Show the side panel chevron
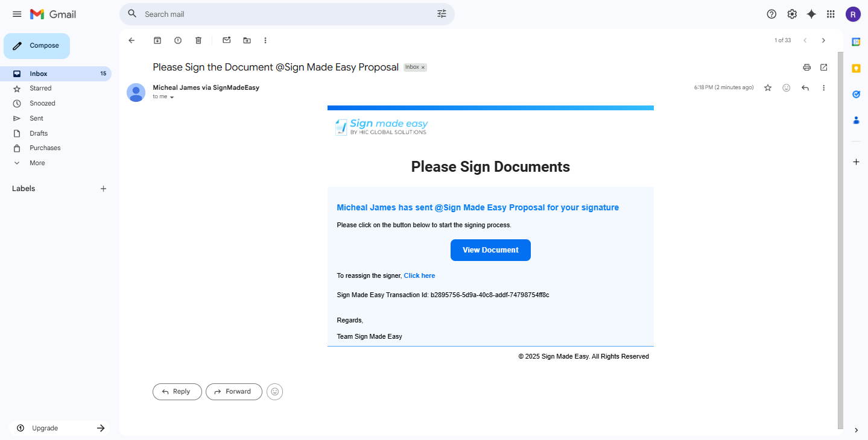Image resolution: width=868 pixels, height=440 pixels. (x=856, y=430)
